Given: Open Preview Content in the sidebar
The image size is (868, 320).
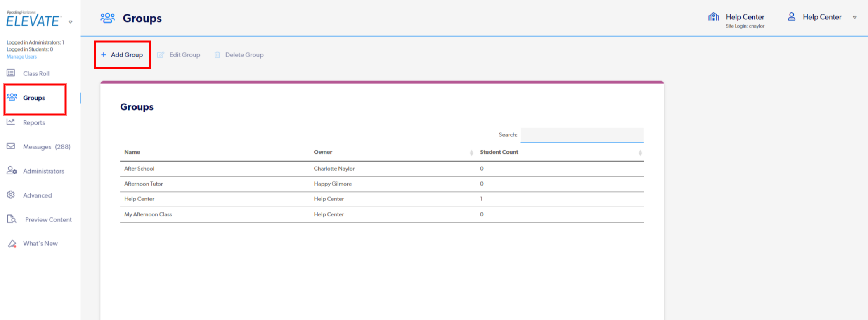Looking at the screenshot, I should click(x=48, y=219).
